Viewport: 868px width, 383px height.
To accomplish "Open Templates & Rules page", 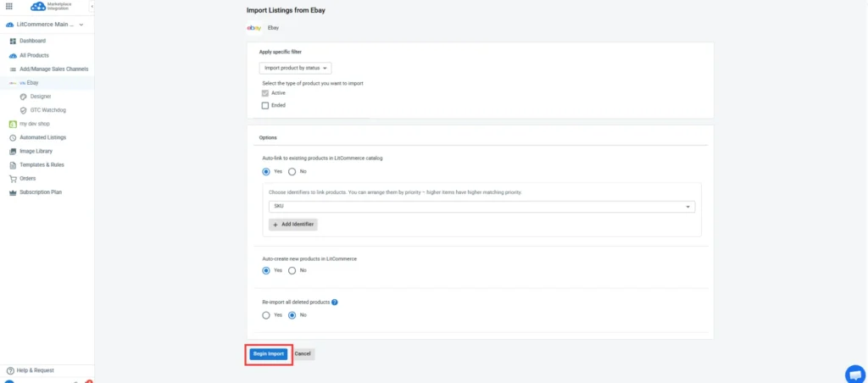I will (42, 165).
